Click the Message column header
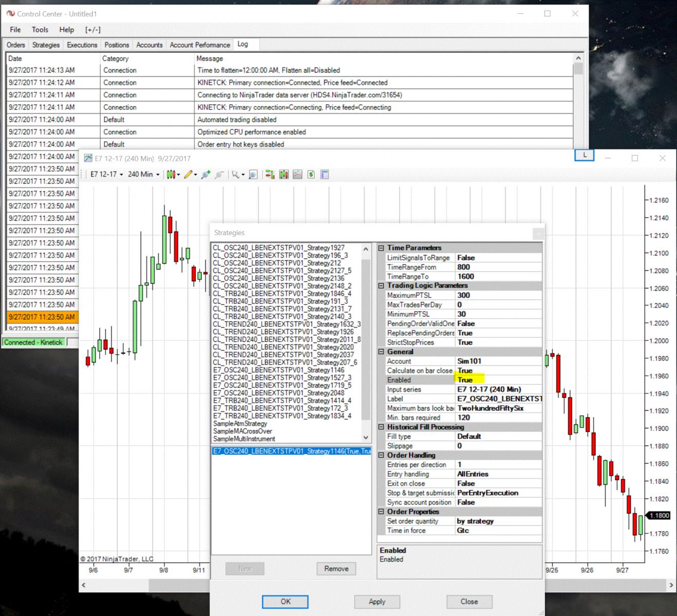 (210, 59)
